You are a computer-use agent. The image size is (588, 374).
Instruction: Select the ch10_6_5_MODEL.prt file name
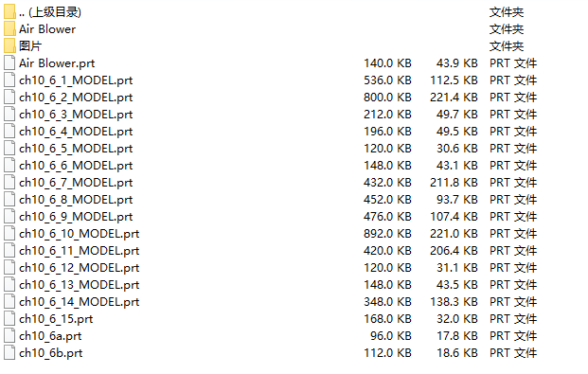pos(76,148)
